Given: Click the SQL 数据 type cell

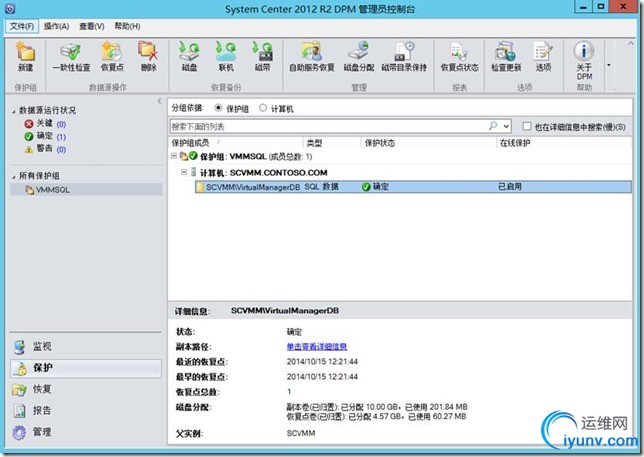Looking at the screenshot, I should [321, 187].
